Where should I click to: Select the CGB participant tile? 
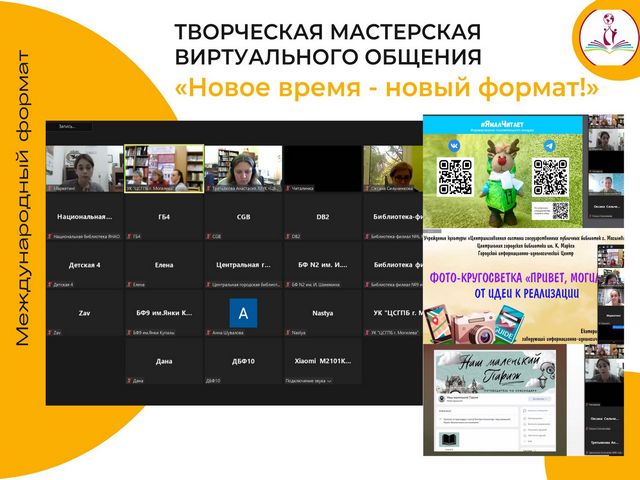tap(243, 217)
